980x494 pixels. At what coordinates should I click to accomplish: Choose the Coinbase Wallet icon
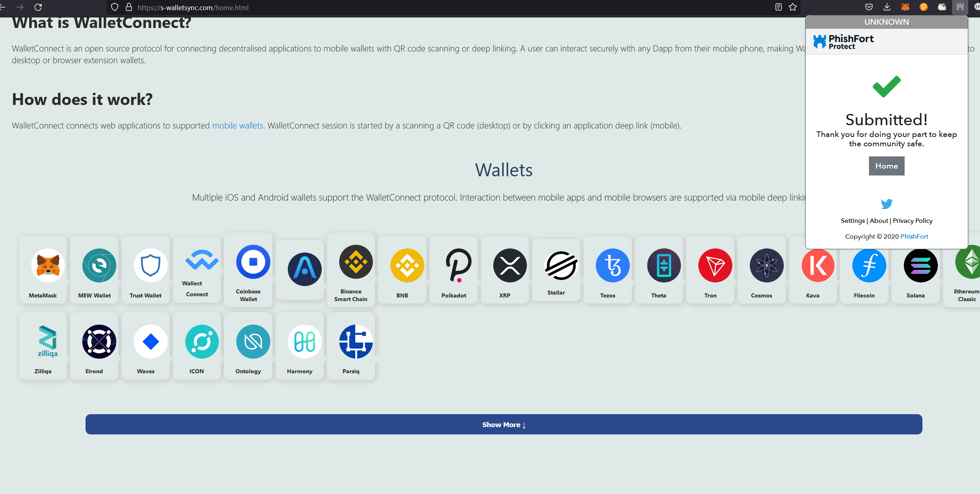coord(253,262)
